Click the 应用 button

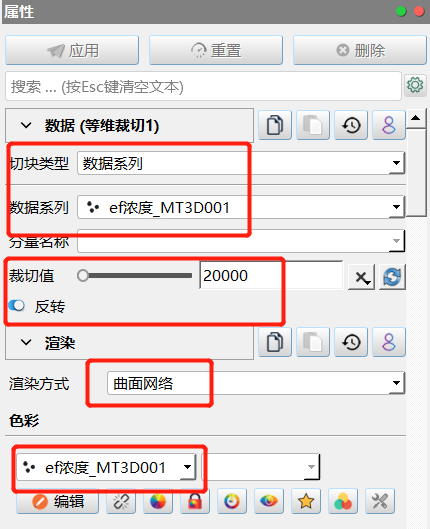(72, 50)
